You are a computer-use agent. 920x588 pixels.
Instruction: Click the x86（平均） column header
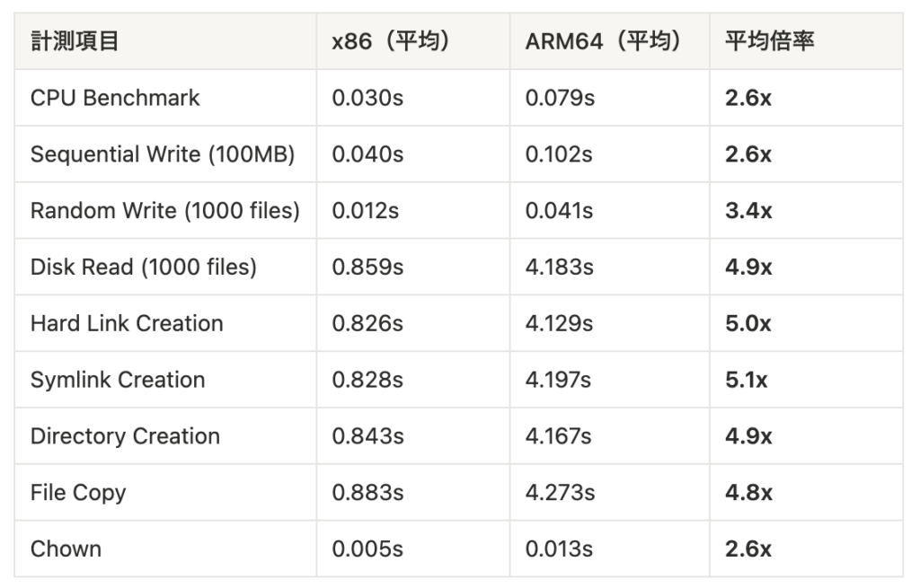pos(390,41)
